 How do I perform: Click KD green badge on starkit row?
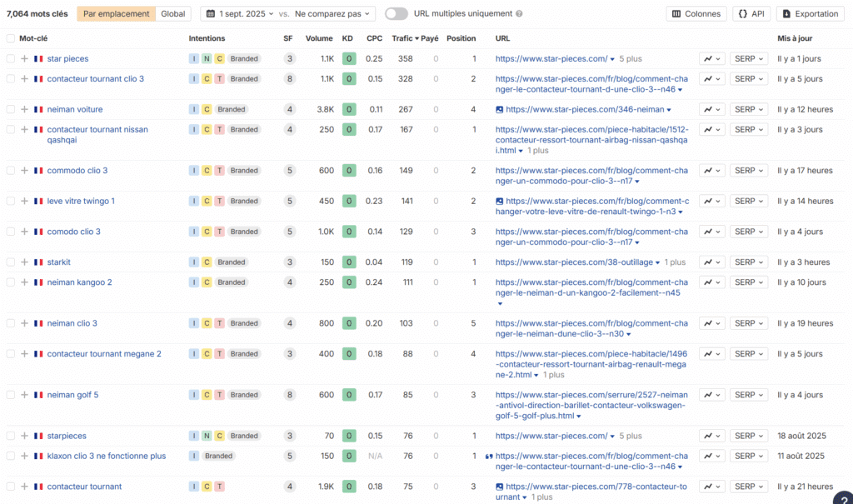pos(349,262)
